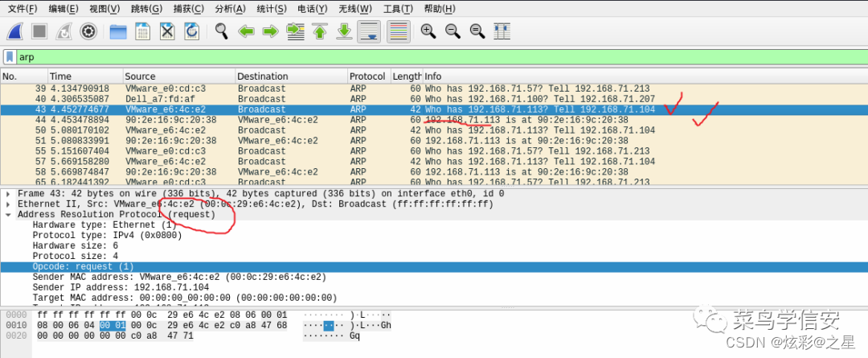
Task: Sort by the Time column header
Action: point(84,76)
